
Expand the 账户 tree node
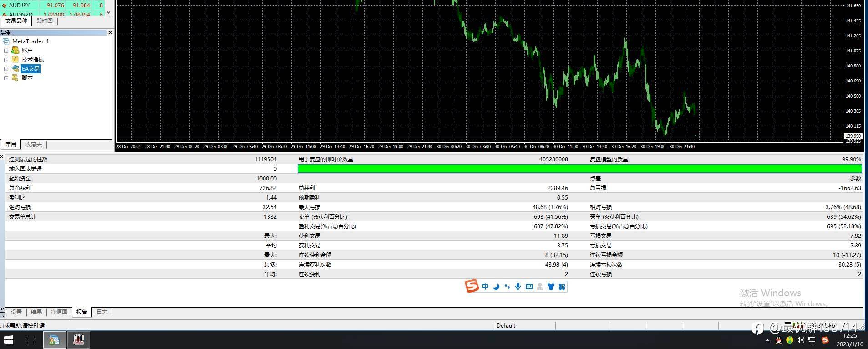6,50
